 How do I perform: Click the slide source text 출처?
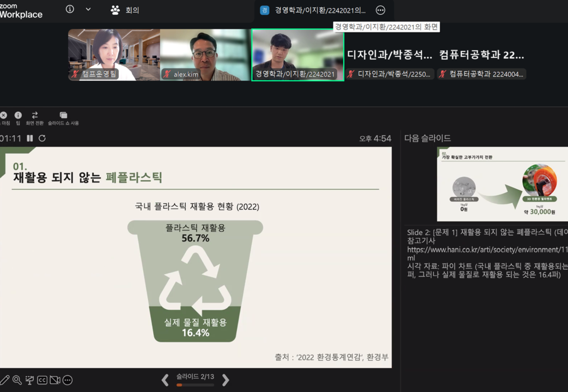[x=332, y=357]
